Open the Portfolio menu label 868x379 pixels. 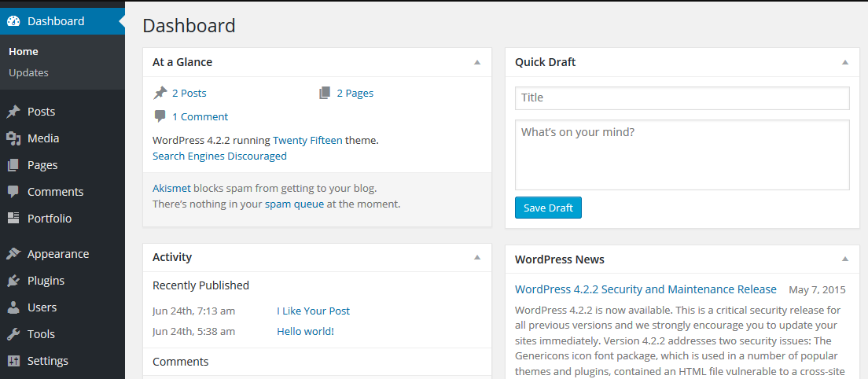[x=50, y=219]
